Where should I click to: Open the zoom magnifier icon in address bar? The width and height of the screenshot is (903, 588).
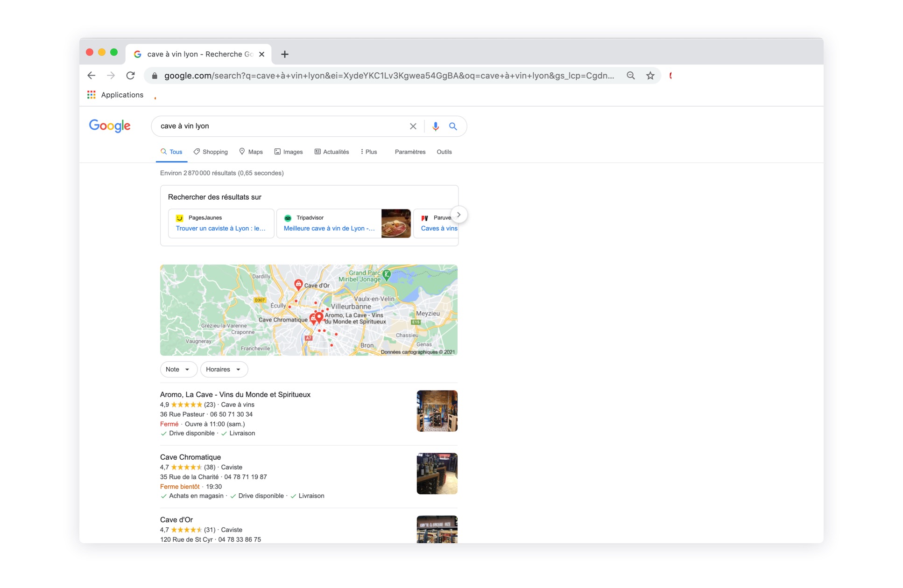pyautogui.click(x=631, y=76)
